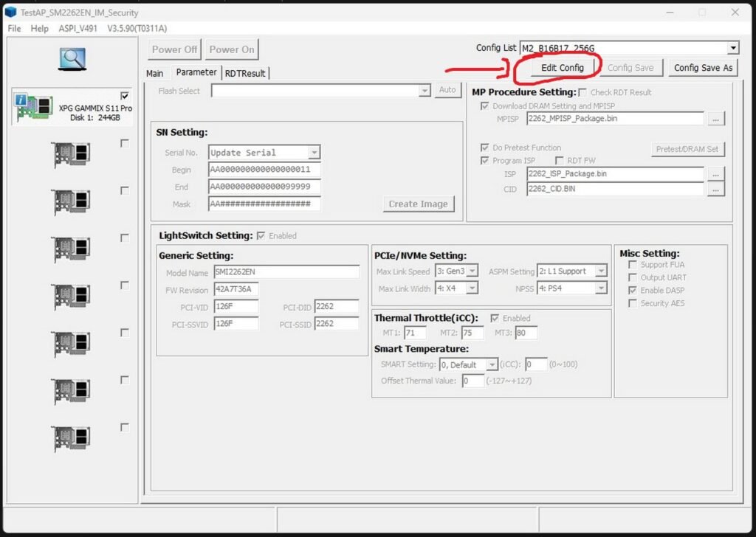This screenshot has width=756, height=537.
Task: Click the Edit Config button
Action: (561, 67)
